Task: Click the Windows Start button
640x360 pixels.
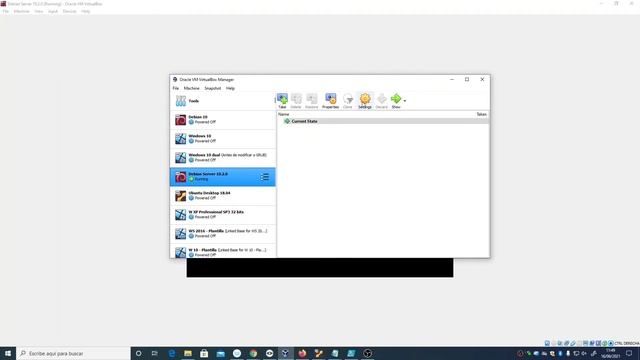Action: click(8, 353)
